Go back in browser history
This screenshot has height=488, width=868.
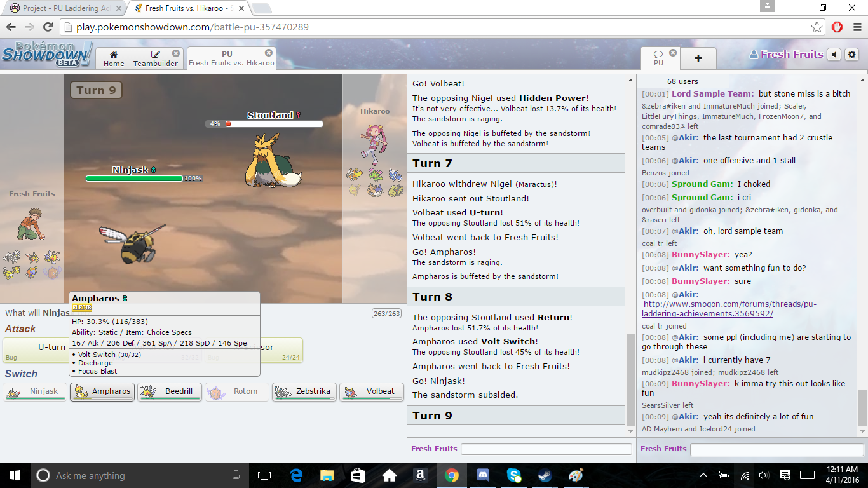[x=10, y=27]
